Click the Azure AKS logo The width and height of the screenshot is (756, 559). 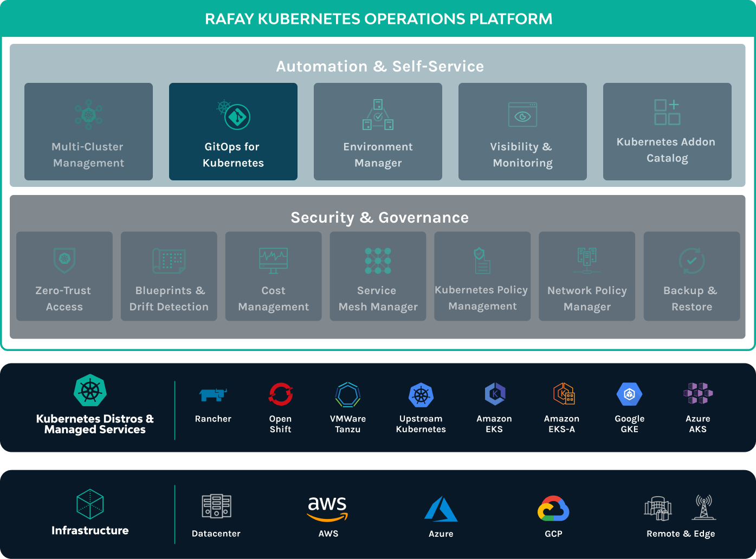click(698, 394)
